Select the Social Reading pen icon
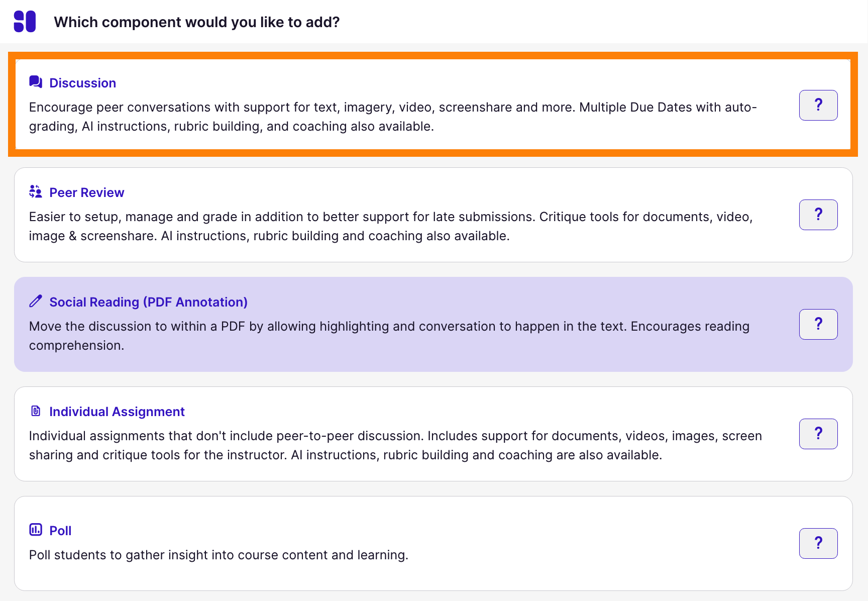Image resolution: width=868 pixels, height=601 pixels. [35, 301]
